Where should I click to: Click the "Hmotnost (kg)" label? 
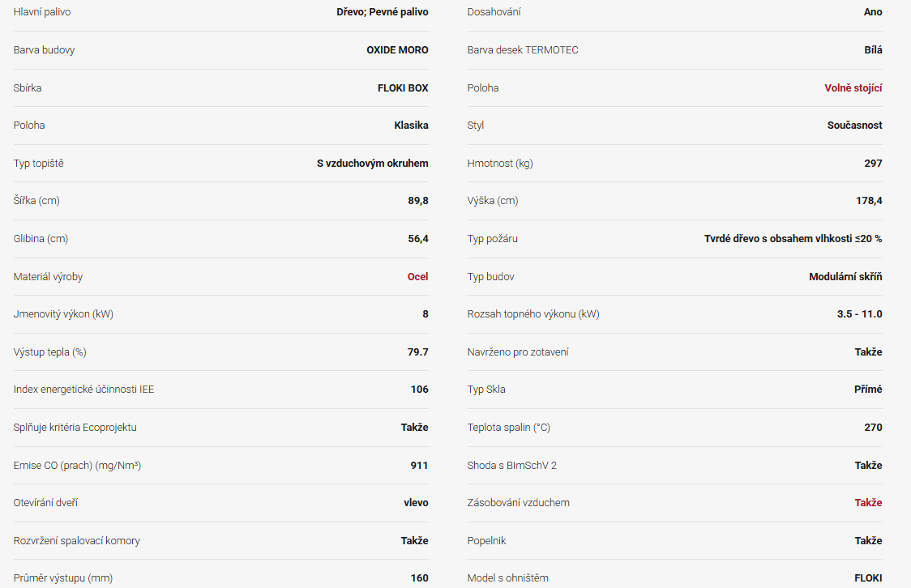(500, 163)
